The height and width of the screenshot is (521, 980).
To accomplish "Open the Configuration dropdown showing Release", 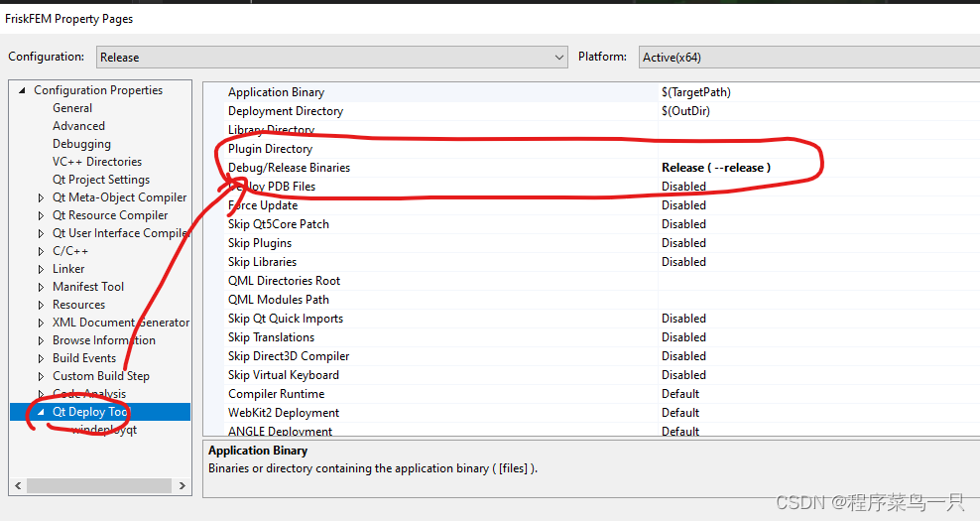I will pyautogui.click(x=332, y=57).
